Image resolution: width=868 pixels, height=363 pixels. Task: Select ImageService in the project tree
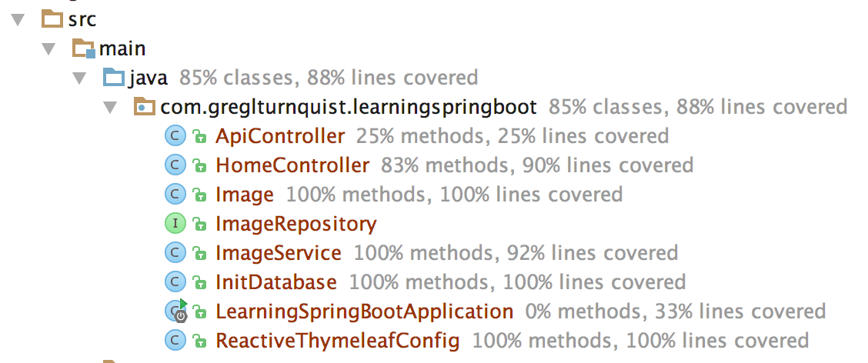[279, 253]
